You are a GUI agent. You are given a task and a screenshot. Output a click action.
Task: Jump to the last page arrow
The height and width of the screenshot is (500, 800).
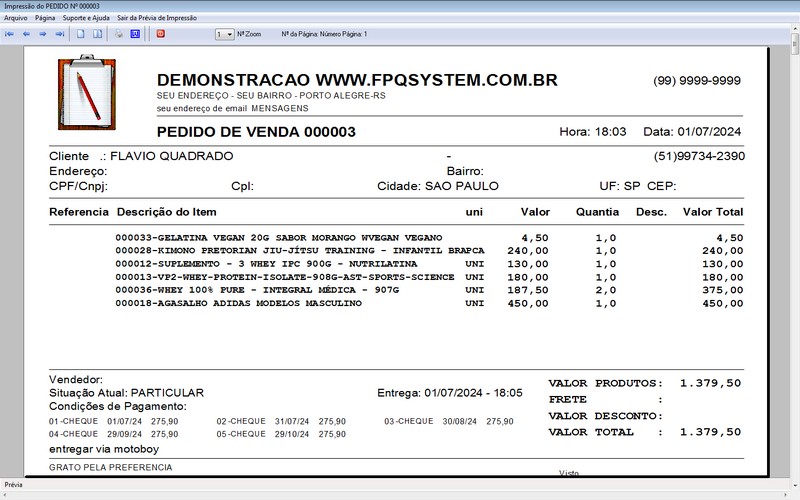pos(60,34)
